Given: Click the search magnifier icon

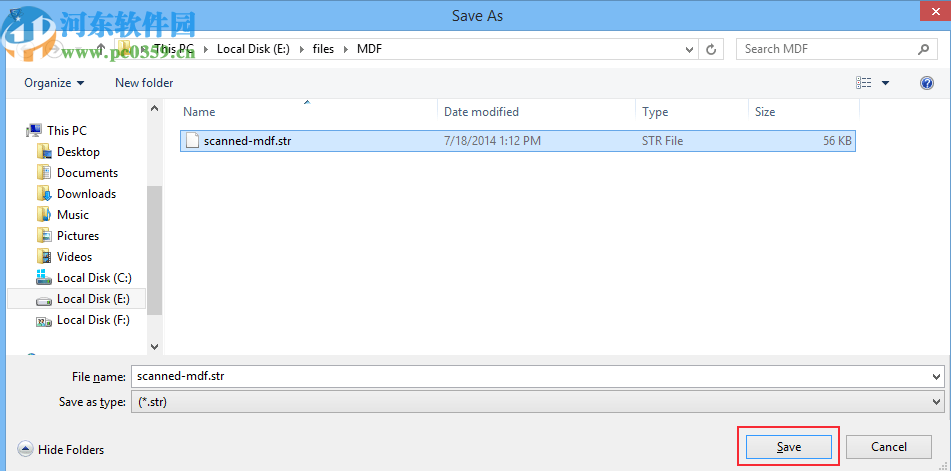Looking at the screenshot, I should point(923,49).
